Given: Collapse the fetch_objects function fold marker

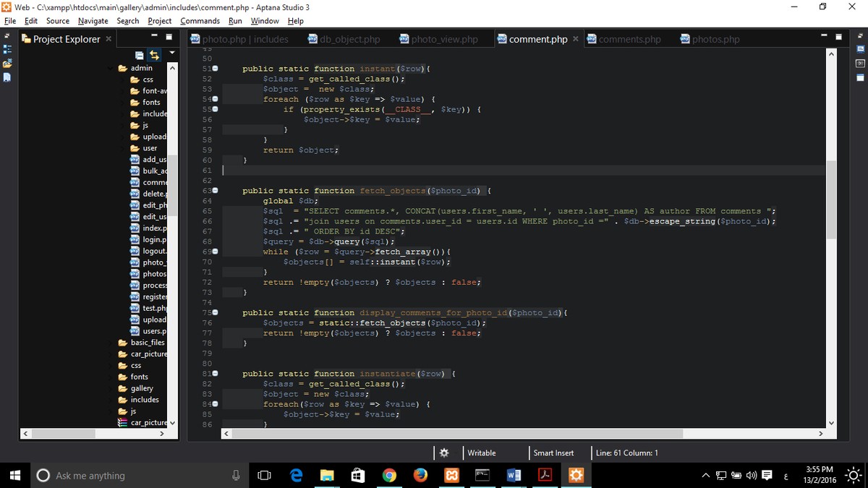Looking at the screenshot, I should pyautogui.click(x=215, y=191).
